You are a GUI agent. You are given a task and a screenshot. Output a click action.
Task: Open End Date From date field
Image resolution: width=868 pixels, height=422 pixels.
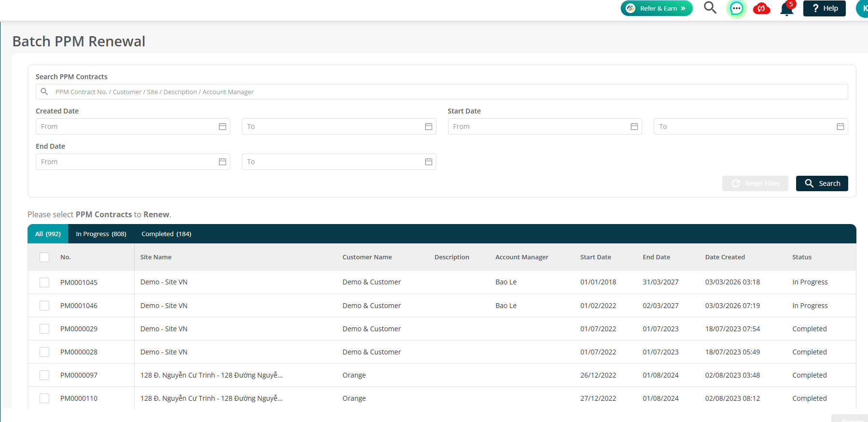click(133, 162)
